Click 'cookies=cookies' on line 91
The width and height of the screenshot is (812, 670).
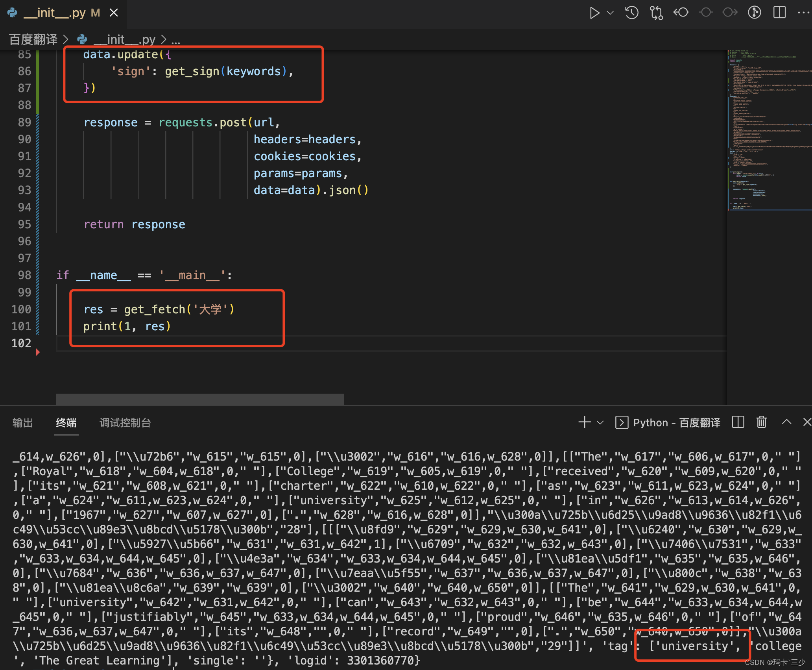point(304,156)
